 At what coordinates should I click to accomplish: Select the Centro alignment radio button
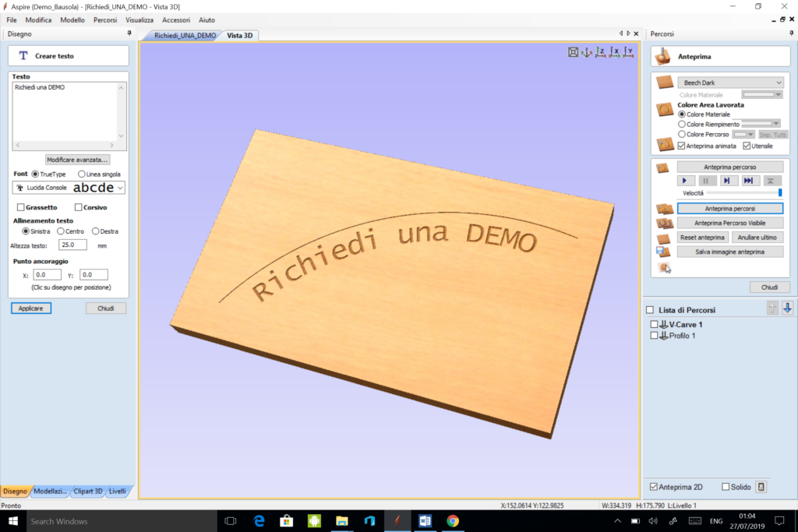[x=60, y=231]
